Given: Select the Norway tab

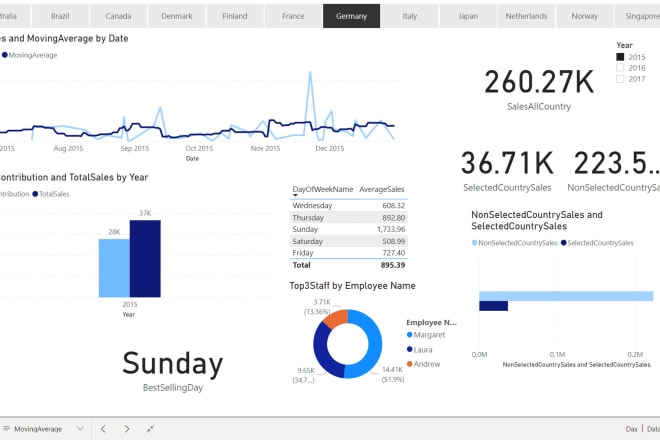Looking at the screenshot, I should (584, 16).
